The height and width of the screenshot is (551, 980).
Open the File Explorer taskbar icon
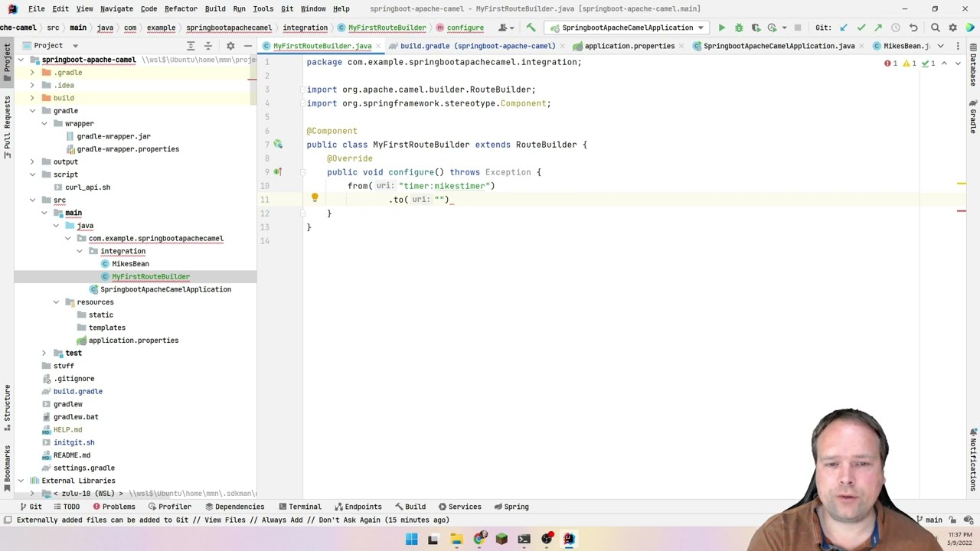coord(456,539)
